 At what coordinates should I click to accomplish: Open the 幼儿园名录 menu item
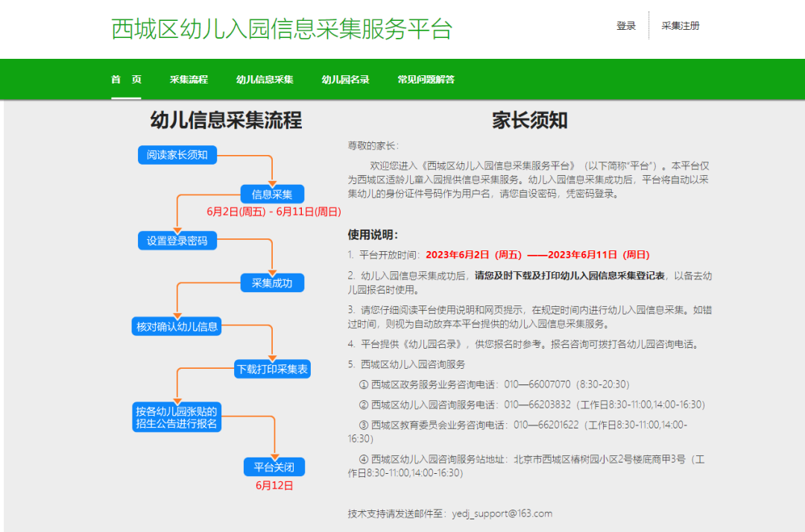(x=346, y=80)
